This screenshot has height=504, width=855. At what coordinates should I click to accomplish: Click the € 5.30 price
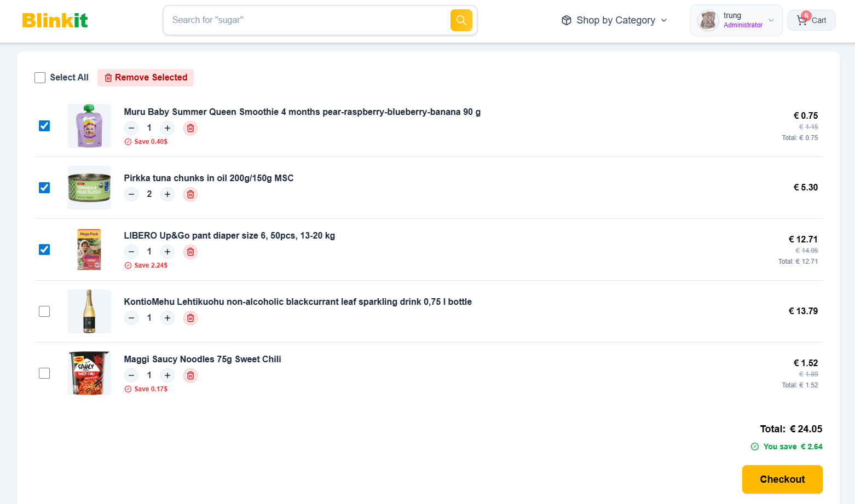click(x=806, y=187)
